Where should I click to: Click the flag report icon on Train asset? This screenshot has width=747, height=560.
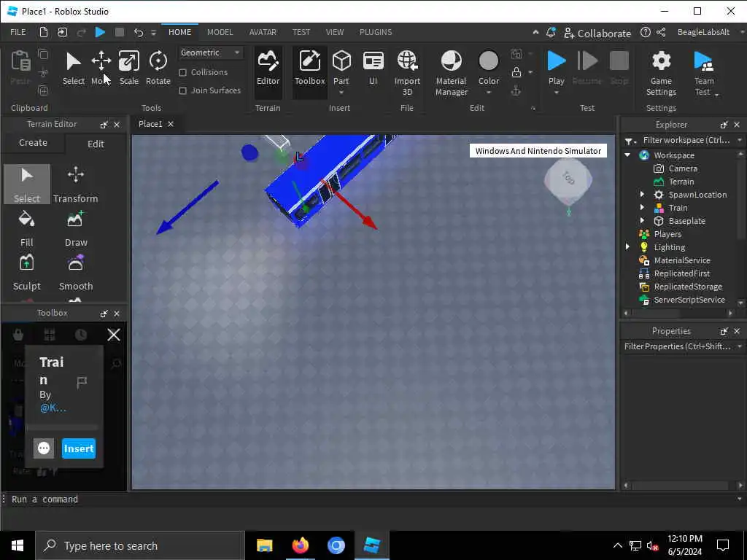(82, 381)
